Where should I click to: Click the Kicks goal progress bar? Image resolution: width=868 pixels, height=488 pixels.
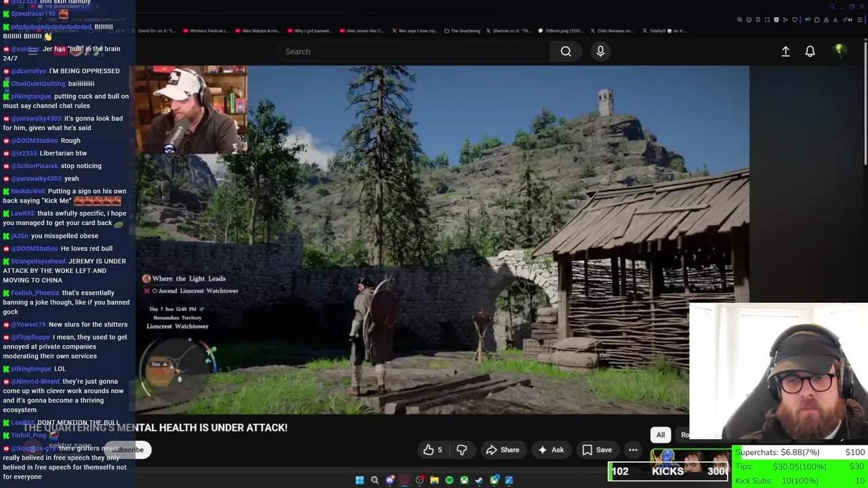(x=669, y=472)
